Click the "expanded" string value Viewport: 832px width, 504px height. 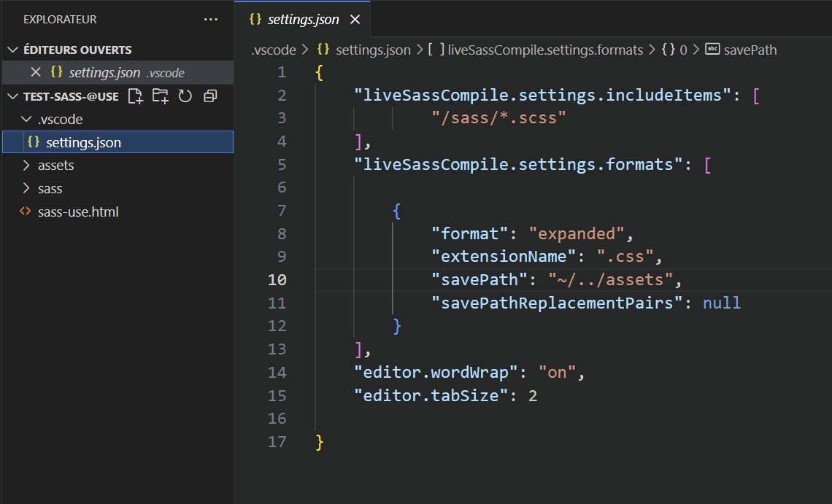click(x=577, y=233)
